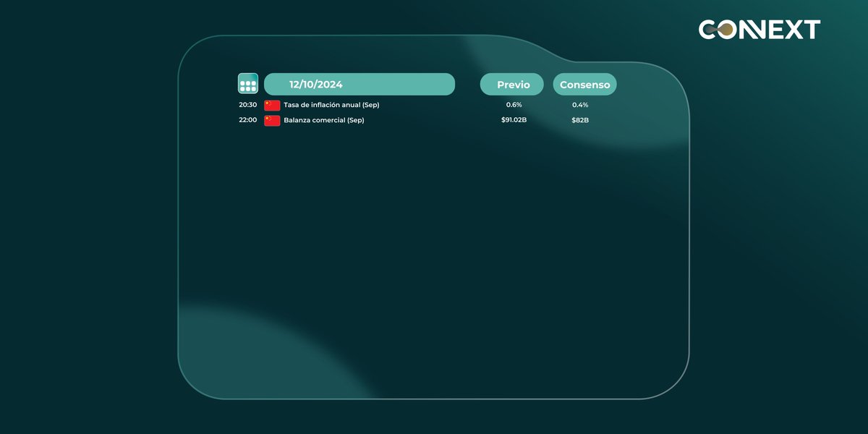Image resolution: width=868 pixels, height=434 pixels.
Task: Click the Previo column header
Action: (512, 84)
